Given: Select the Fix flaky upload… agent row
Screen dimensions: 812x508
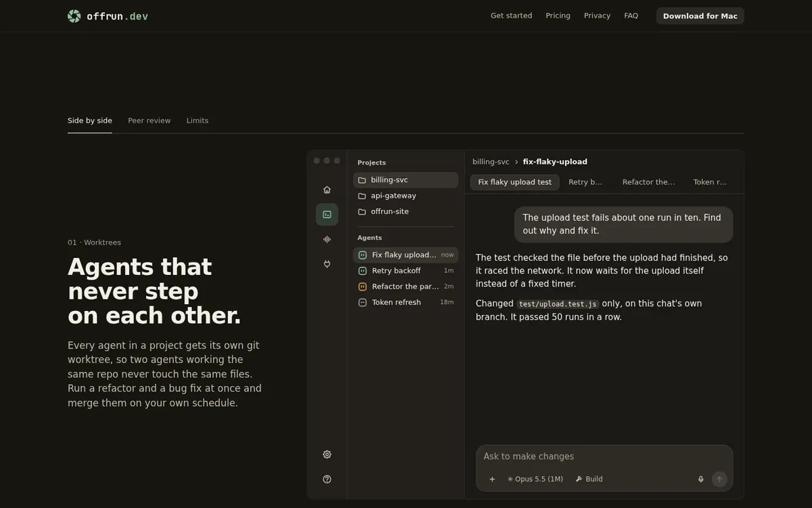Looking at the screenshot, I should click(405, 255).
